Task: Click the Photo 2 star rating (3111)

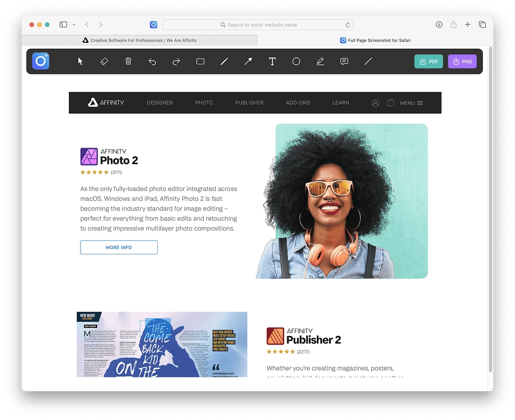Action: click(x=101, y=172)
